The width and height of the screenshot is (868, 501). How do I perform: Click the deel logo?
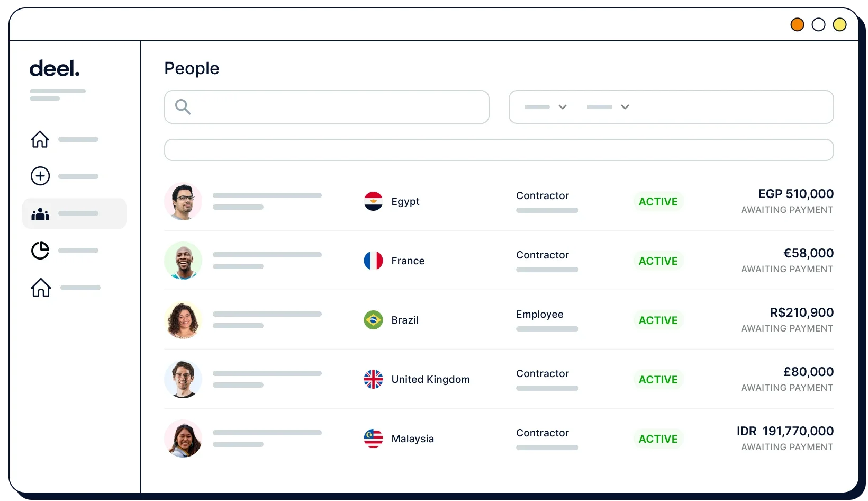[55, 68]
